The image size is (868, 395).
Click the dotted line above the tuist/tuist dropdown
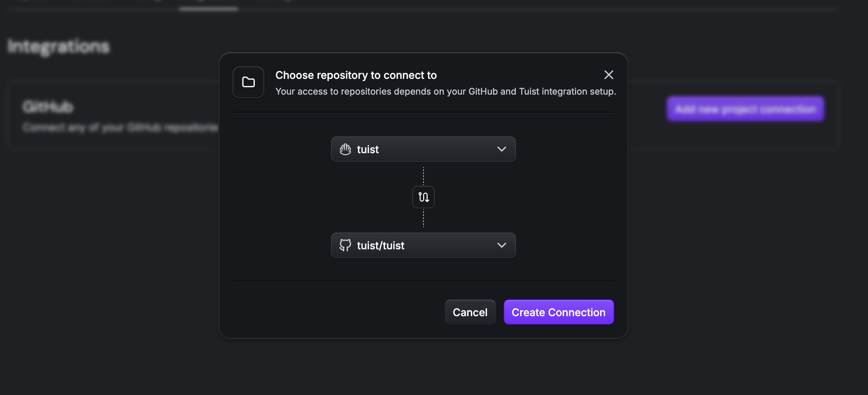click(423, 219)
